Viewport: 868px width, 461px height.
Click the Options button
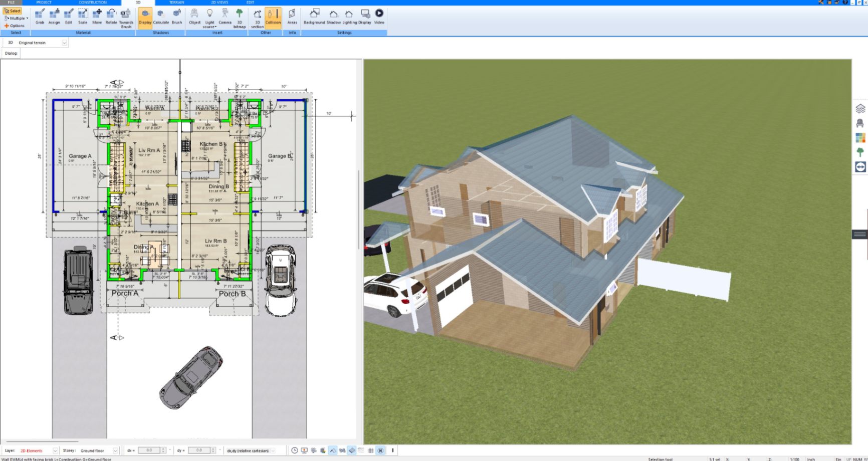click(x=15, y=26)
